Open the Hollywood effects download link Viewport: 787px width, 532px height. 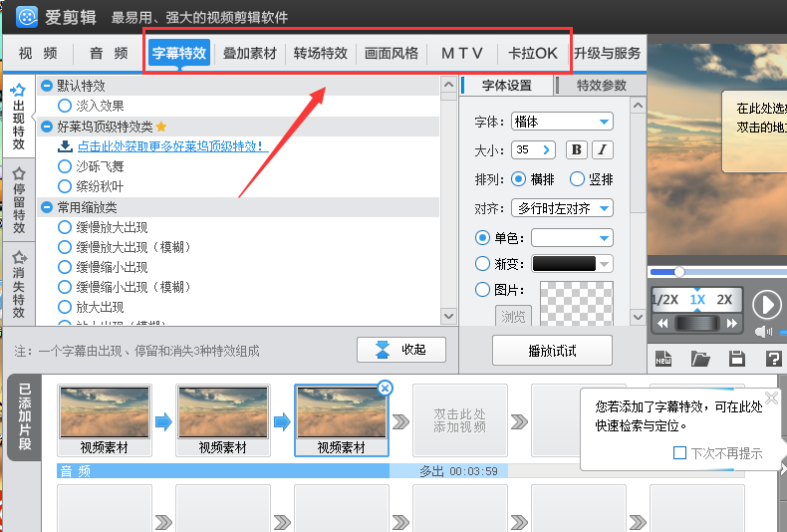(169, 146)
